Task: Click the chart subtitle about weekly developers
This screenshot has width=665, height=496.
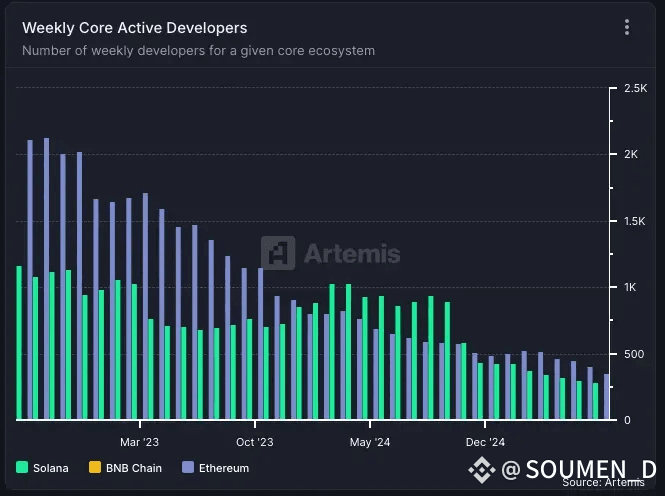Action: 198,51
